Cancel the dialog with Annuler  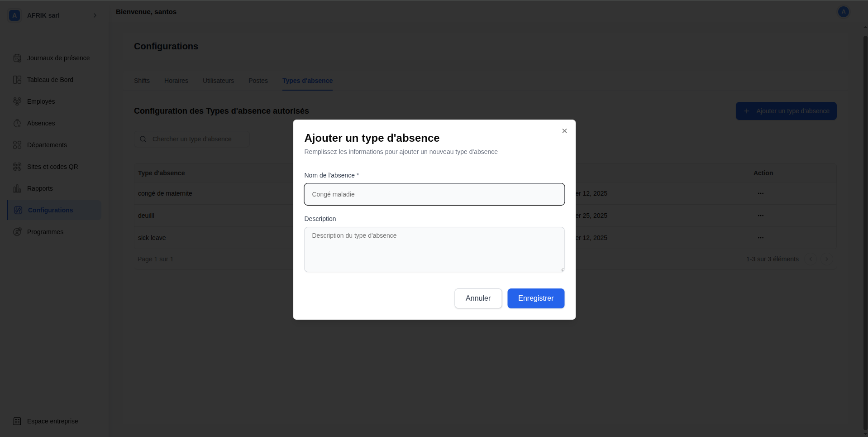tap(478, 298)
